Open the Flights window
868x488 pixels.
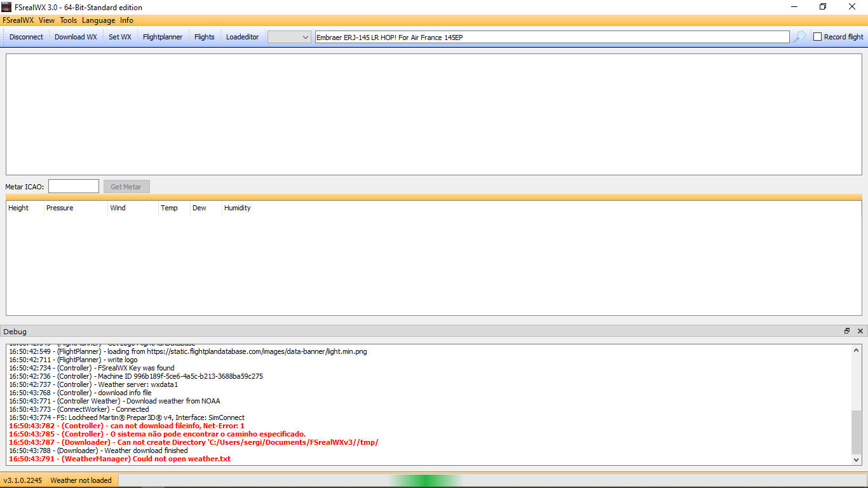pyautogui.click(x=205, y=37)
